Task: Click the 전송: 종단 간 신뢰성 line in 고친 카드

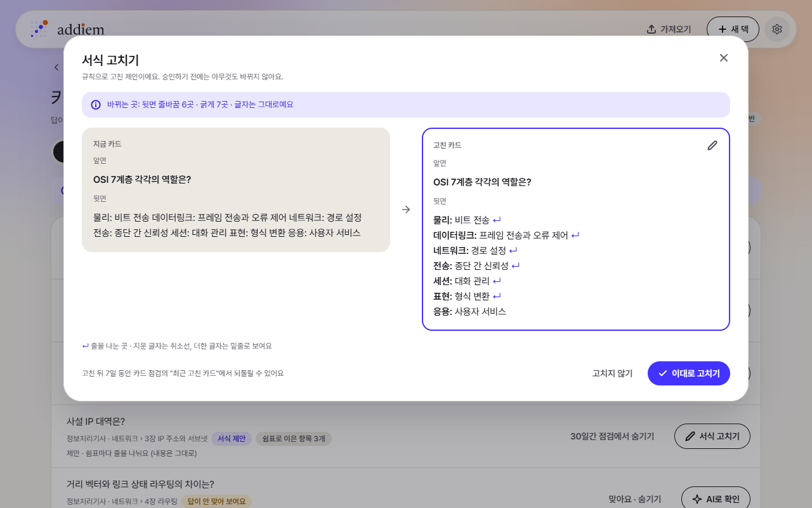Action: (x=471, y=266)
